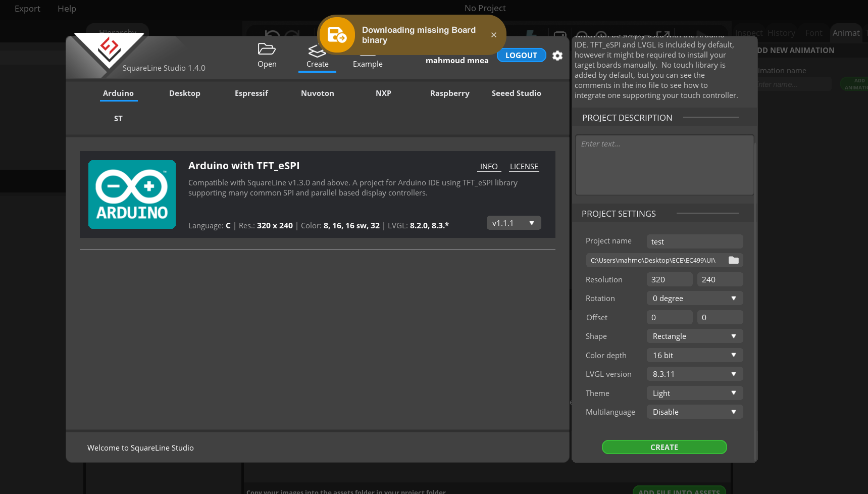Click the first Offset field
This screenshot has height=494, width=868.
(x=670, y=317)
